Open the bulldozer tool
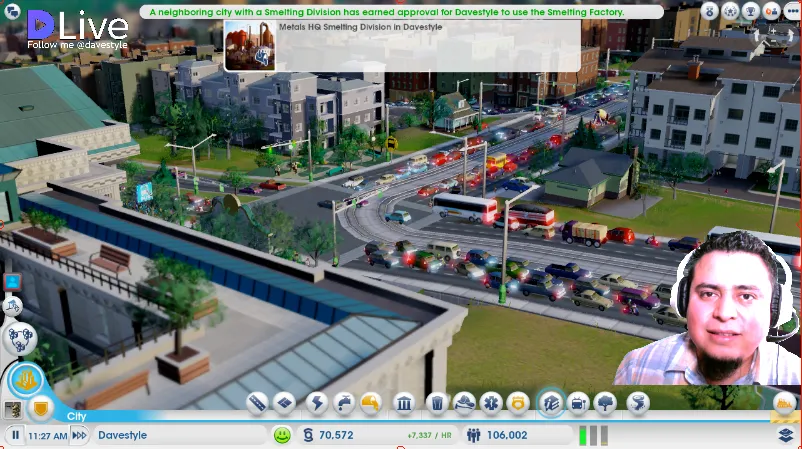 [785, 403]
